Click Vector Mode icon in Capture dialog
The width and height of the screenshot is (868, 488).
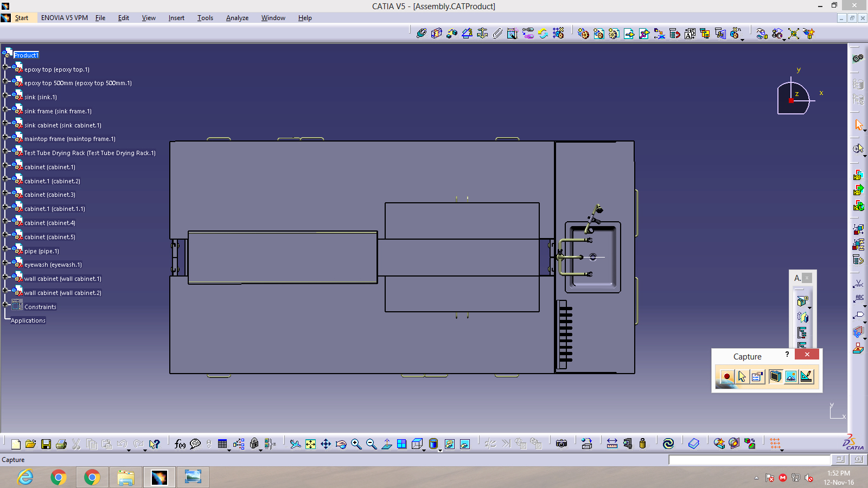coord(806,376)
